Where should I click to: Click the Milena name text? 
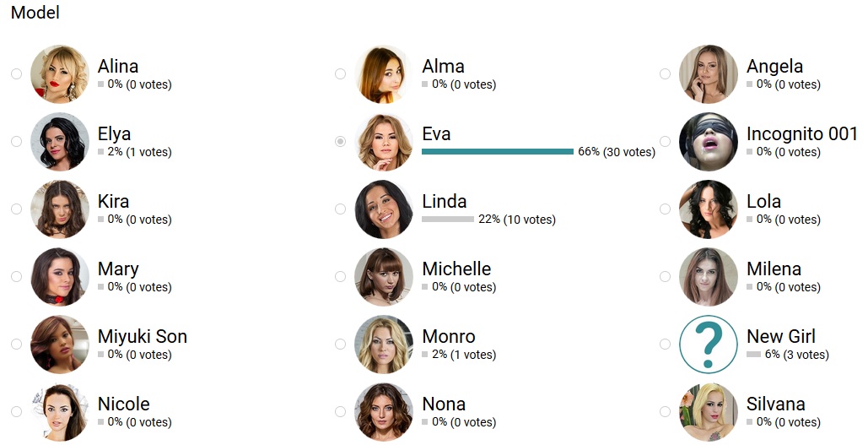[x=774, y=269]
